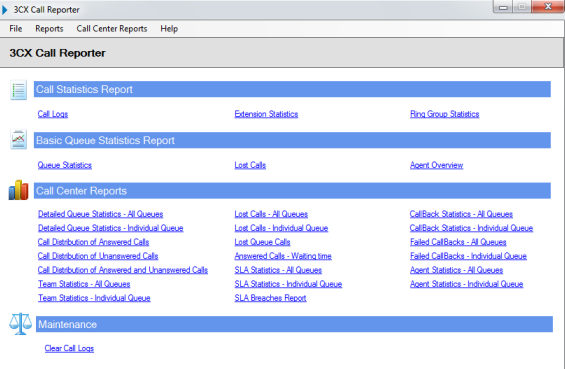Open CallBack Statistics - All Queues
This screenshot has width=565, height=369.
click(461, 214)
